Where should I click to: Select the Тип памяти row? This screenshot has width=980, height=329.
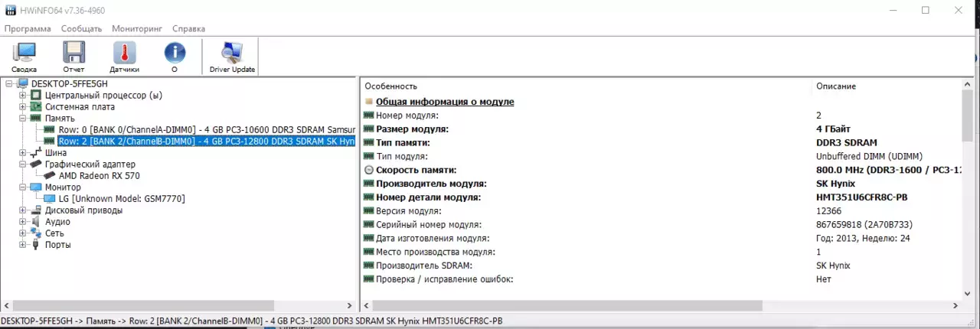point(661,142)
